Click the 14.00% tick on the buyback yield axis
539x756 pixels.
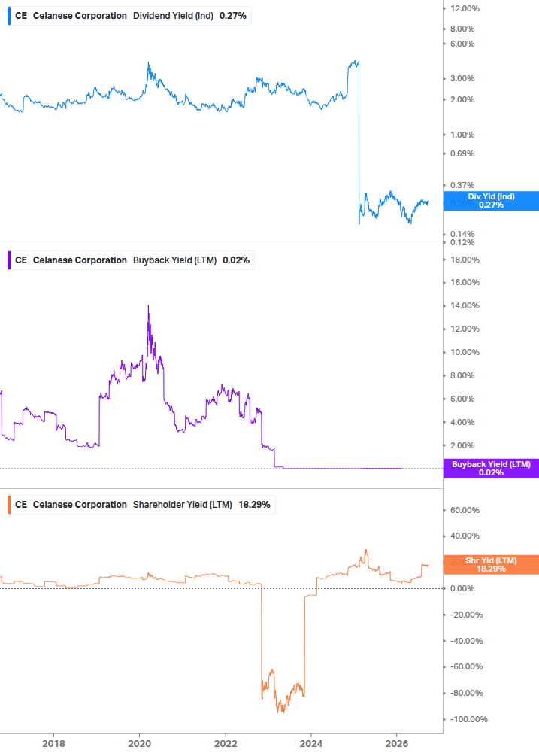(465, 305)
